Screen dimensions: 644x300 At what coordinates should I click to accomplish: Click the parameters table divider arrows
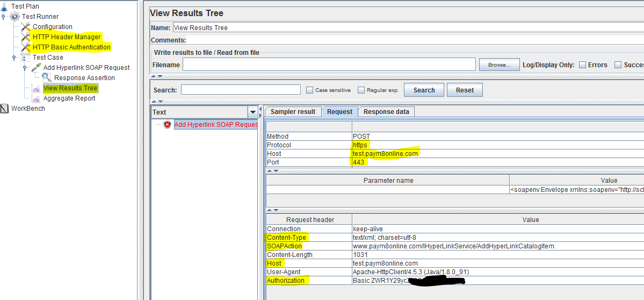coord(272,210)
